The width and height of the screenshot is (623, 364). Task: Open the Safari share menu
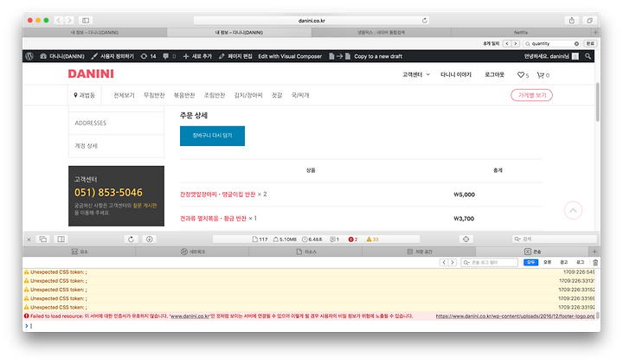pos(571,20)
